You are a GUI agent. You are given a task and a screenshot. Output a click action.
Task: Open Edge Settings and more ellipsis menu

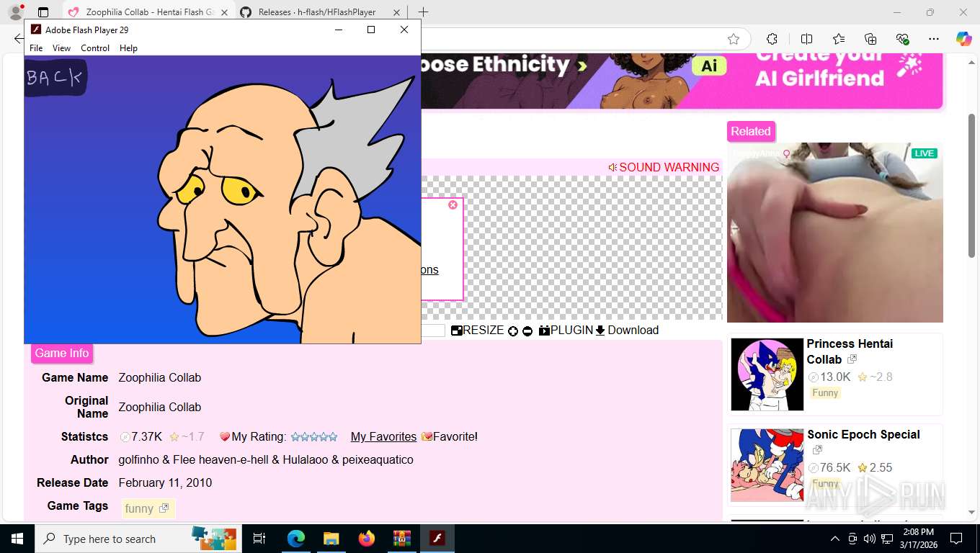[934, 39]
